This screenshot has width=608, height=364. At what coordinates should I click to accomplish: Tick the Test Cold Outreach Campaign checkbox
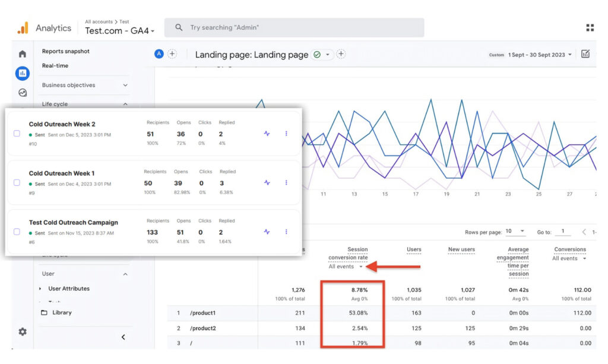point(17,232)
